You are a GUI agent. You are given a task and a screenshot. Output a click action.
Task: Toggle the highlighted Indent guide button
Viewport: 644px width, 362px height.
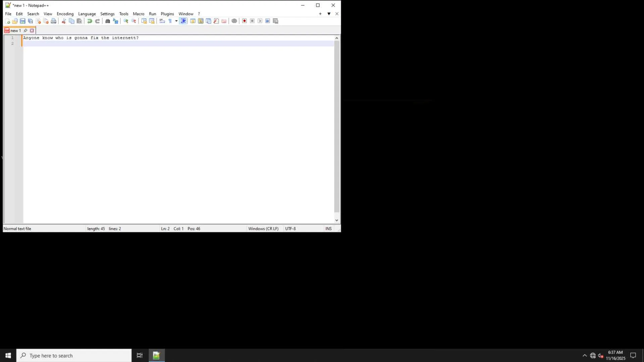[x=183, y=21]
